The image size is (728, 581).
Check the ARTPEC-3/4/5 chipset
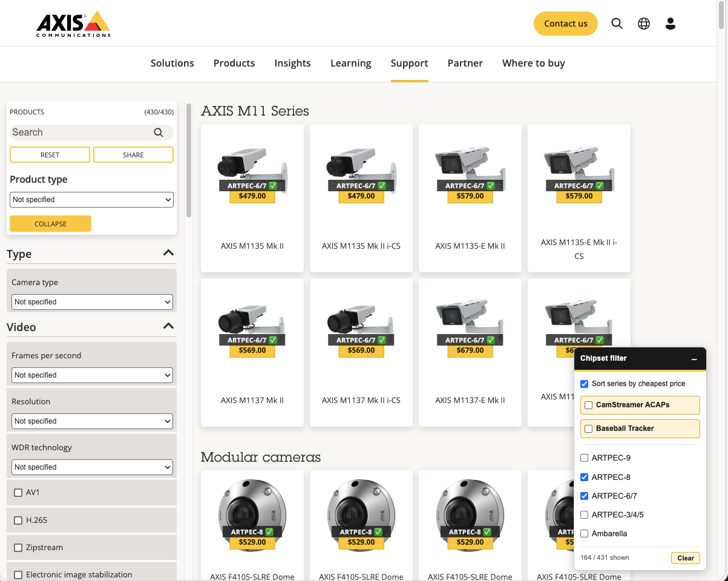[584, 515]
